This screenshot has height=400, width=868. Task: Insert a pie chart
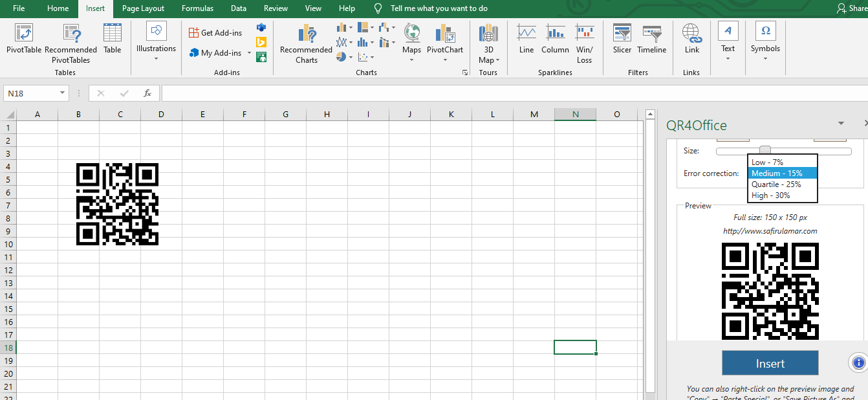(x=341, y=56)
